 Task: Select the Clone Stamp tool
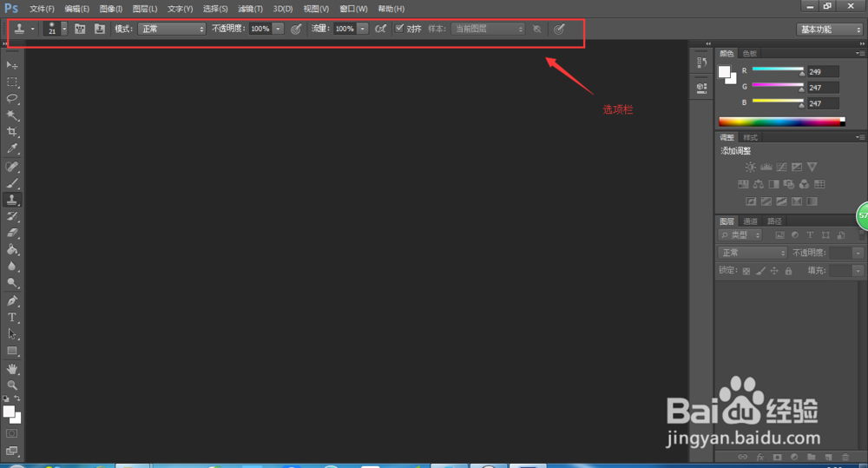pos(11,200)
